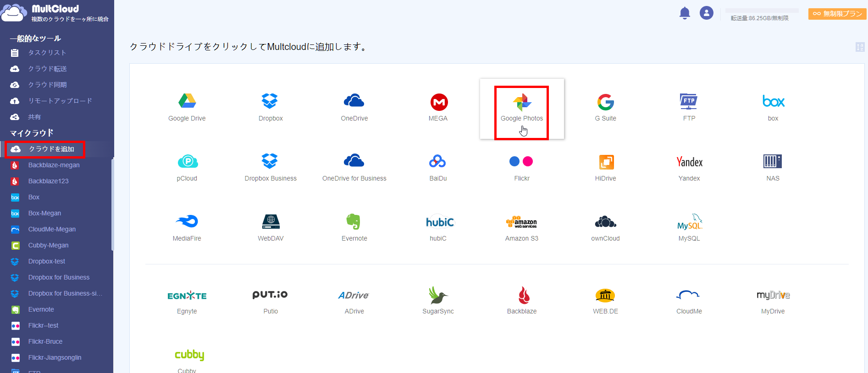The image size is (868, 373).
Task: Add a WEB.DE account
Action: pos(606,301)
